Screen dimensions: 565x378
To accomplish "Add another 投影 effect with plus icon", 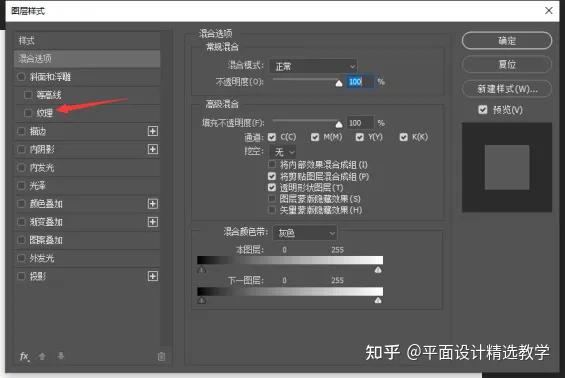I will [153, 276].
